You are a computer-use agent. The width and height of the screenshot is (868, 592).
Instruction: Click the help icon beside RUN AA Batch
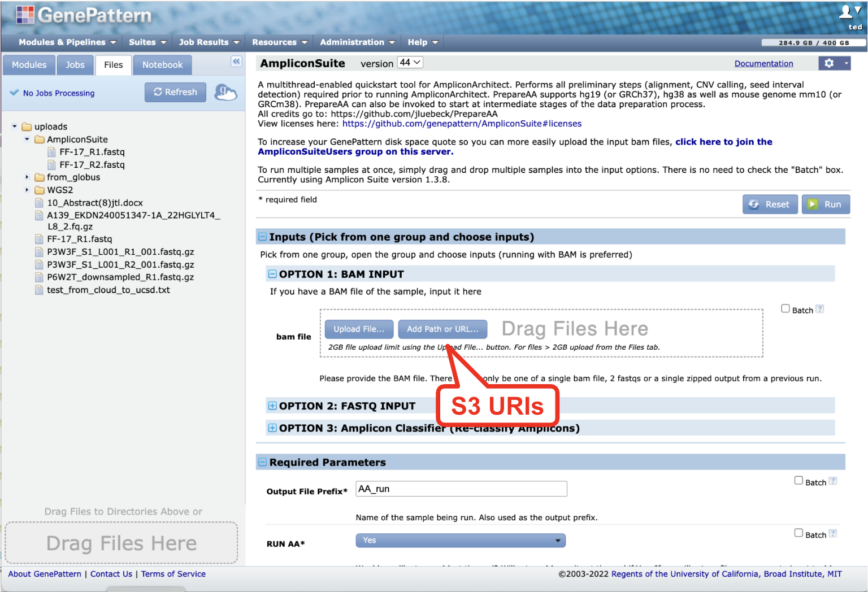point(833,533)
